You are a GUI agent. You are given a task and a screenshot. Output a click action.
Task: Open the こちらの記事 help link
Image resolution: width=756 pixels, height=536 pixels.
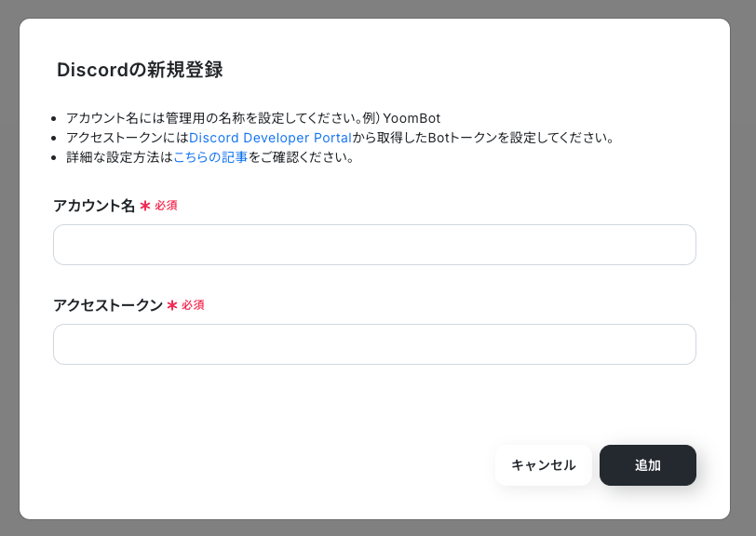click(210, 157)
